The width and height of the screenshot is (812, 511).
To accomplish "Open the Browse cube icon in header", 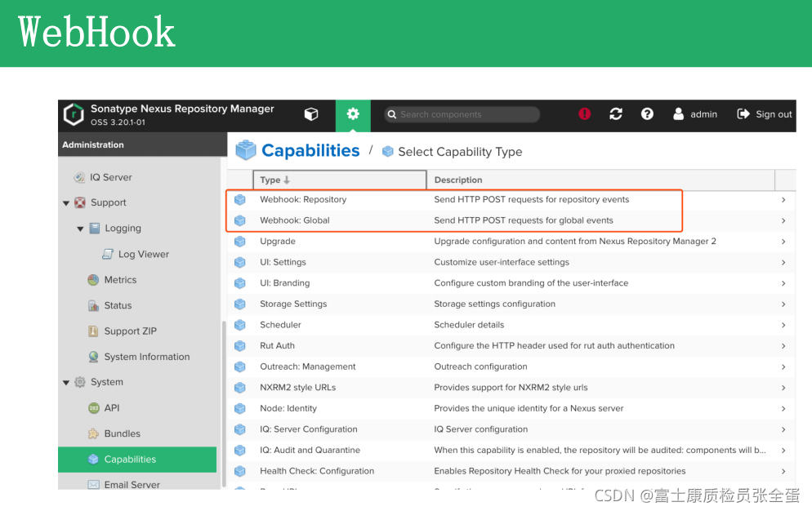I will tap(311, 114).
